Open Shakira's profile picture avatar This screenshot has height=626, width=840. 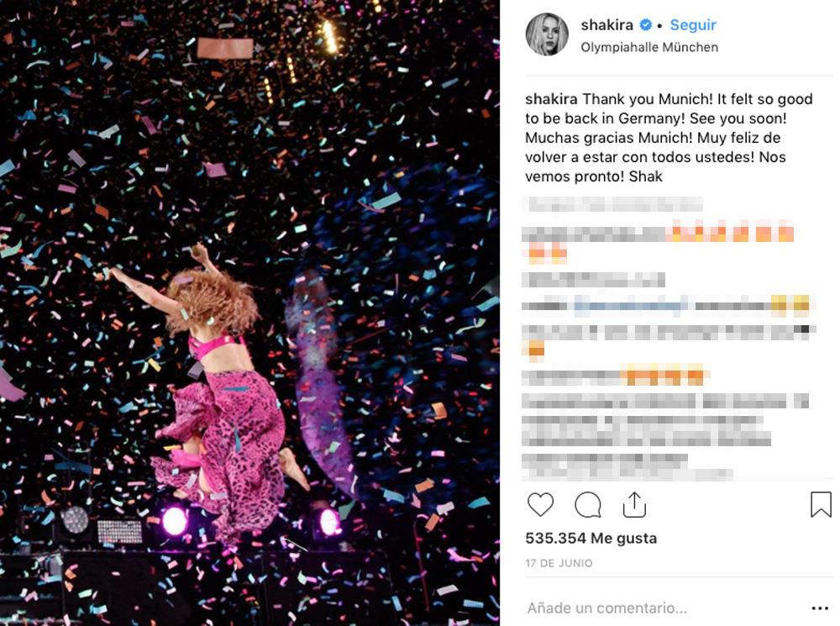tap(547, 34)
